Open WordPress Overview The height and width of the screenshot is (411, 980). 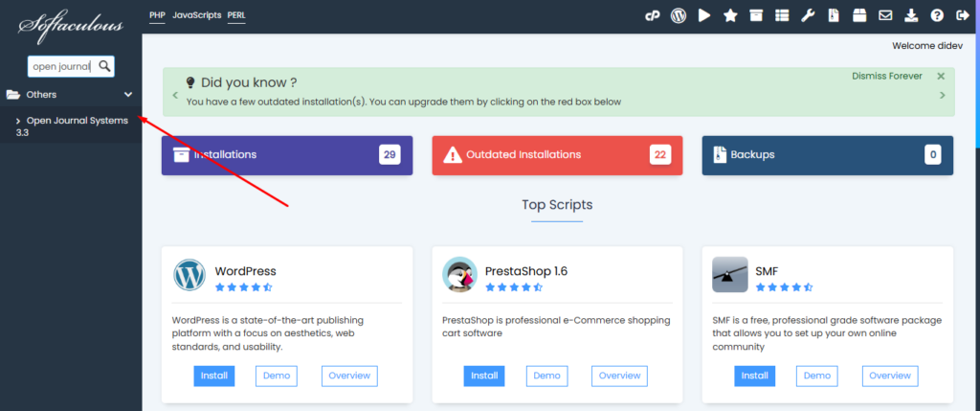pos(349,376)
